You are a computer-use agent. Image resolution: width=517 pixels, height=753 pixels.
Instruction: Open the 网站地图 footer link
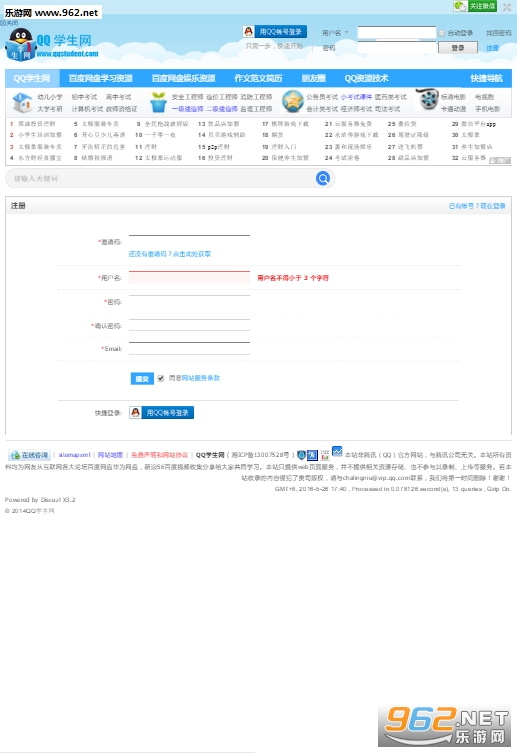click(x=110, y=455)
